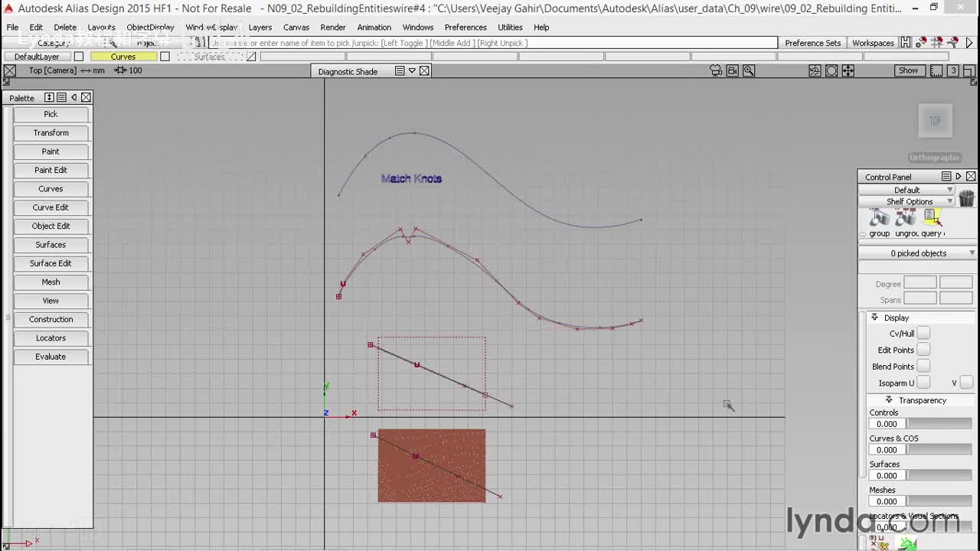The image size is (980, 551).
Task: Click the TOP view cube
Action: [x=935, y=121]
